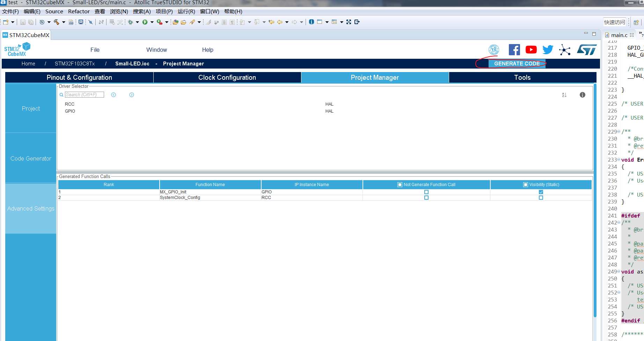Open dropdown arrow next to New icon
This screenshot has height=341, width=644.
(13, 22)
